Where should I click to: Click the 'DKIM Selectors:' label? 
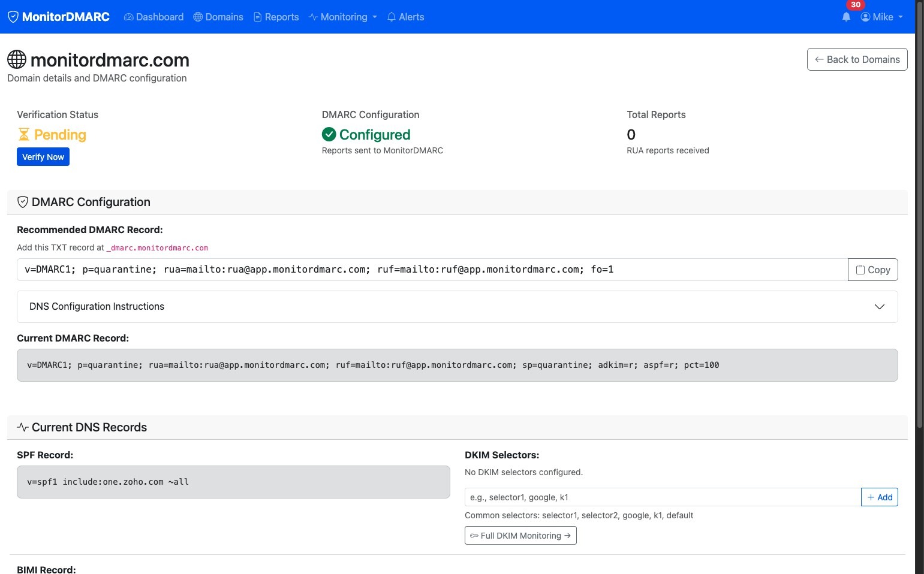pyautogui.click(x=502, y=455)
